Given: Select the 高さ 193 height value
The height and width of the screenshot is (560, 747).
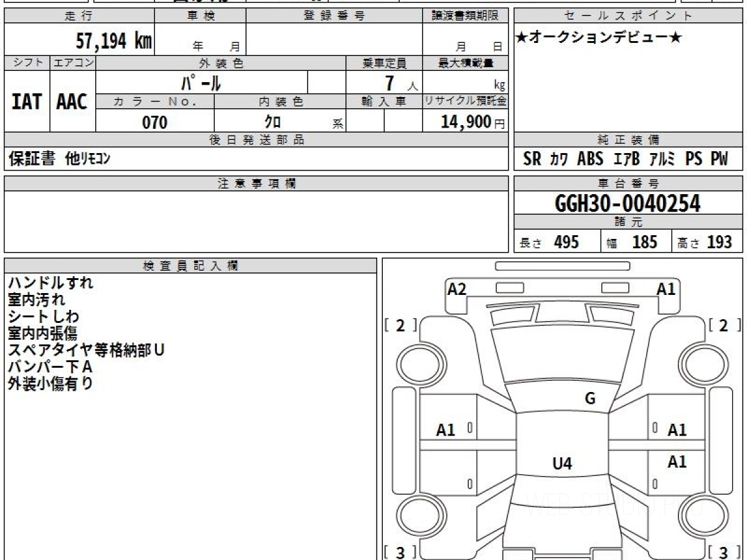Looking at the screenshot, I should 705,243.
